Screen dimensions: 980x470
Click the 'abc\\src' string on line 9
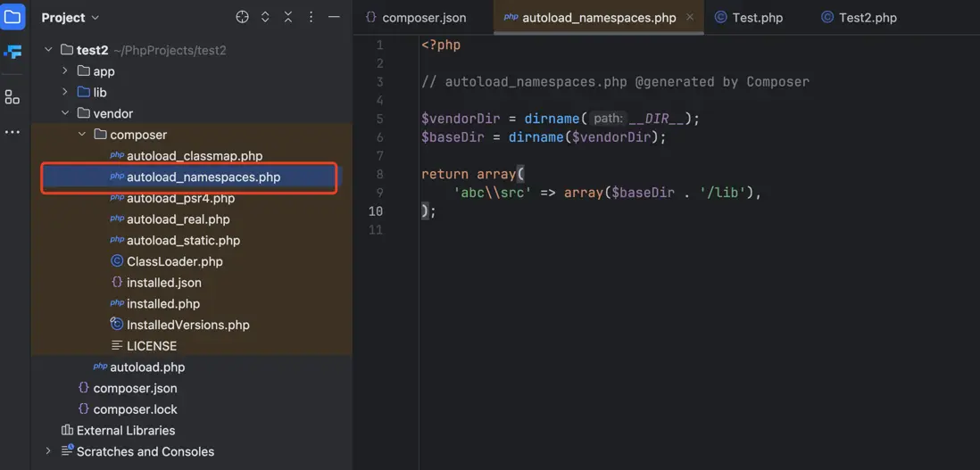[x=493, y=193]
